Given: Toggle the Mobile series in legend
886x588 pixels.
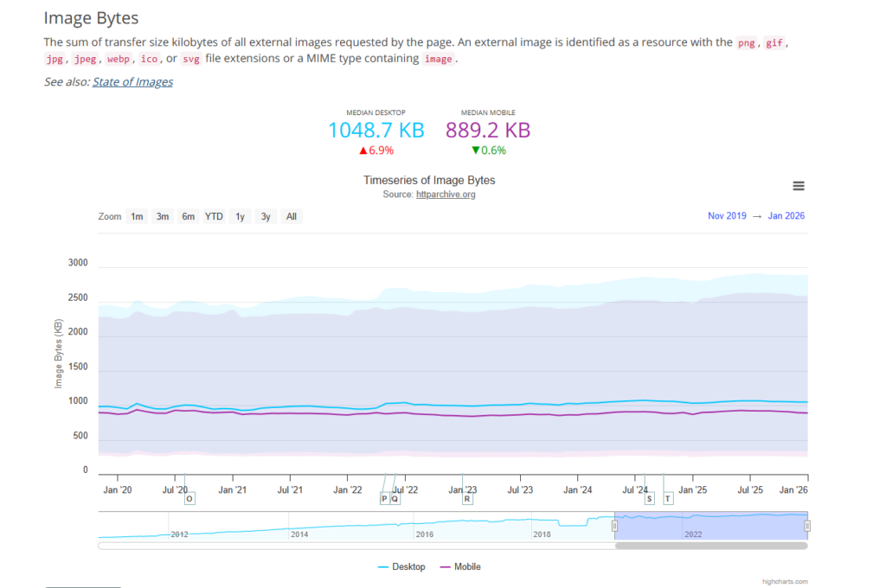Looking at the screenshot, I should point(460,567).
